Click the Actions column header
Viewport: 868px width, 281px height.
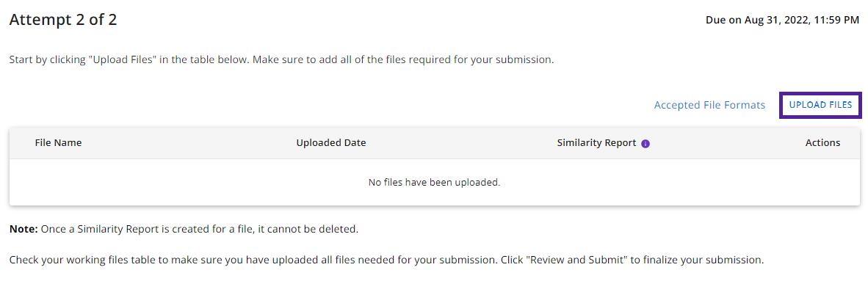(x=822, y=143)
